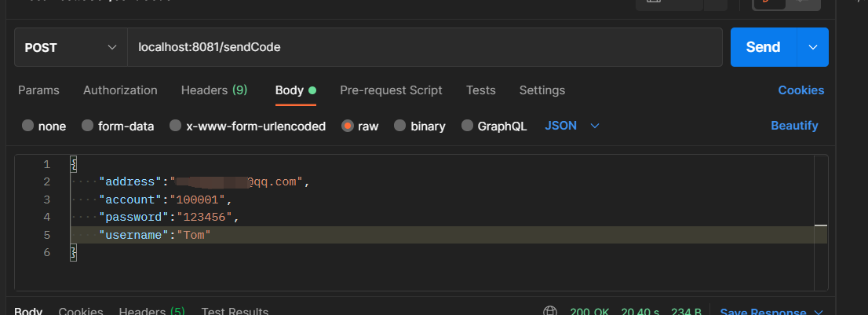Click the request URL field localhost:8081/sendCode
The height and width of the screenshot is (315, 868).
point(425,47)
